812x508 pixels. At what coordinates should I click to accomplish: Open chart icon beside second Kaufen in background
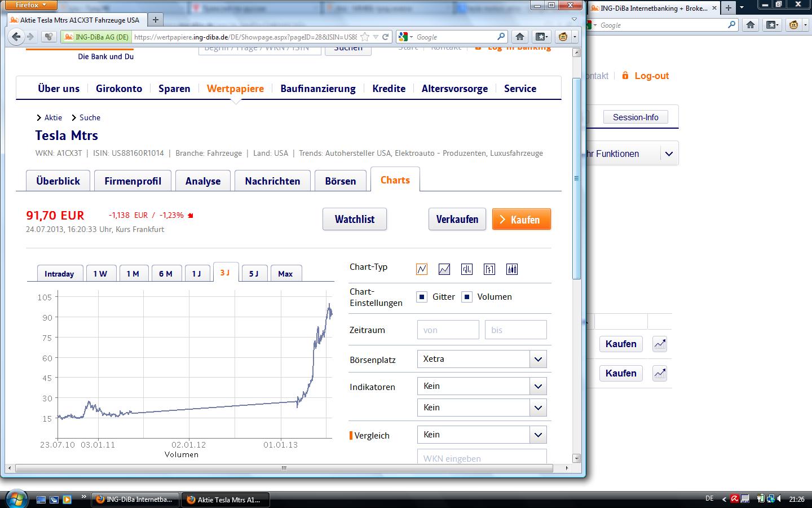[x=660, y=373]
